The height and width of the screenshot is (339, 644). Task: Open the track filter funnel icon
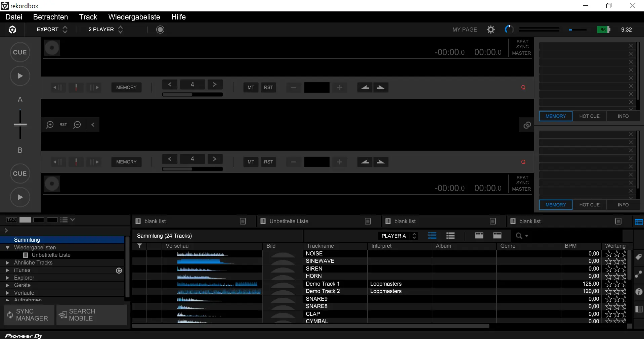[x=139, y=246]
